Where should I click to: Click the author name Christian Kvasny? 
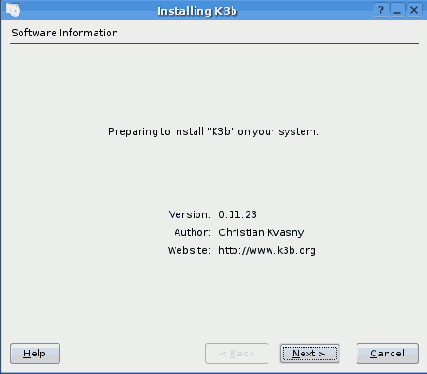click(261, 232)
